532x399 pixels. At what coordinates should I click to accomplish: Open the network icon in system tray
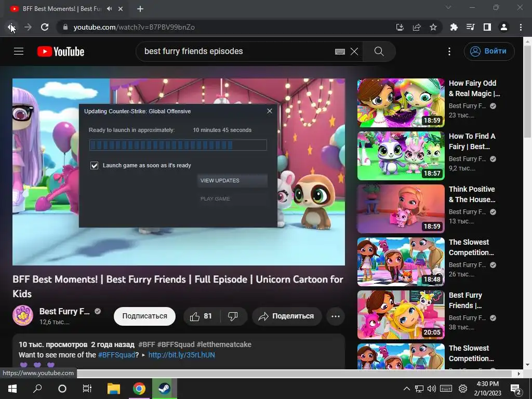(419, 389)
